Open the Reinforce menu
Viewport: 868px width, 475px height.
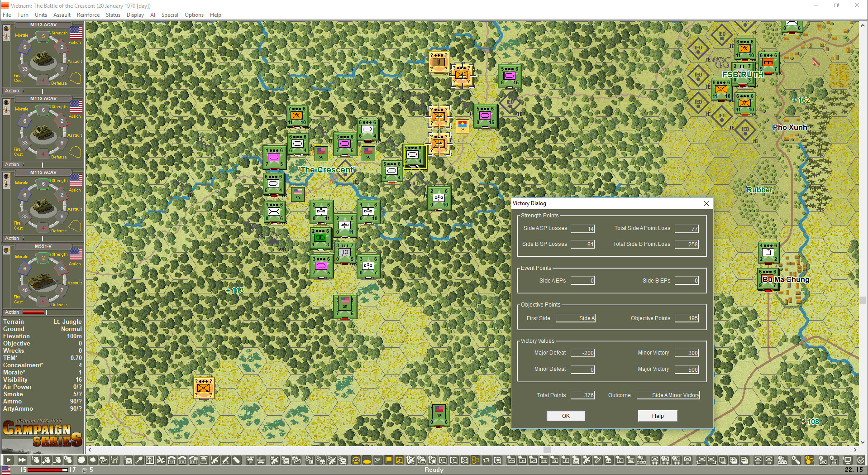(88, 15)
